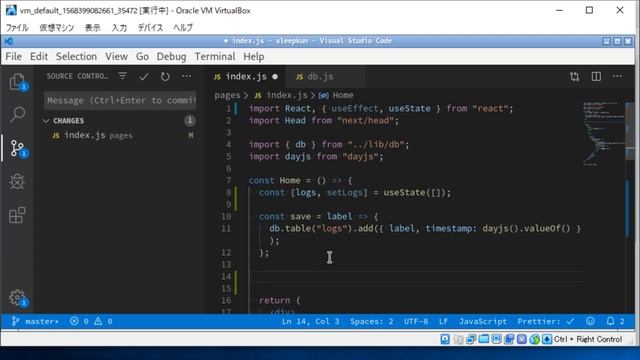The height and width of the screenshot is (360, 640).
Task: Click the feedback smiley icon
Action: (x=590, y=321)
